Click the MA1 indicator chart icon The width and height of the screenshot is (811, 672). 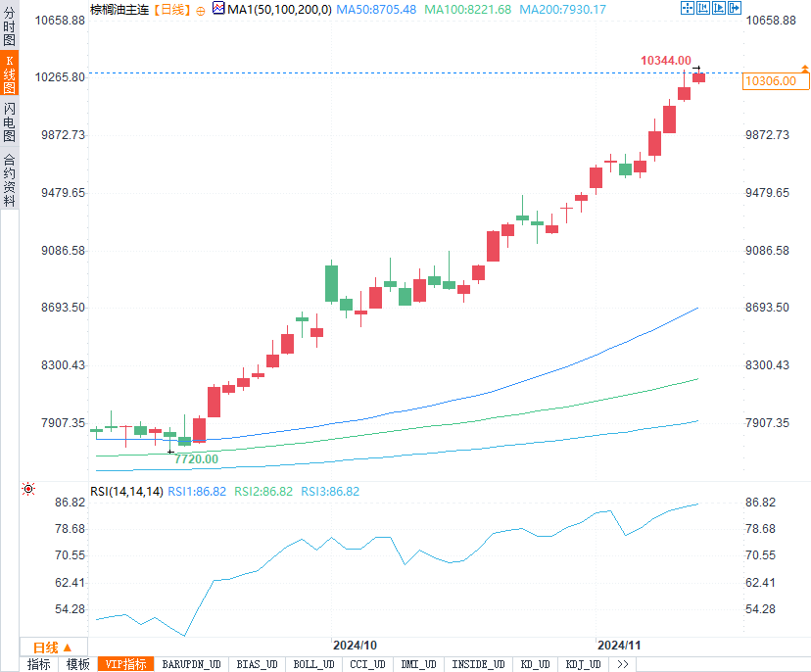coord(218,9)
